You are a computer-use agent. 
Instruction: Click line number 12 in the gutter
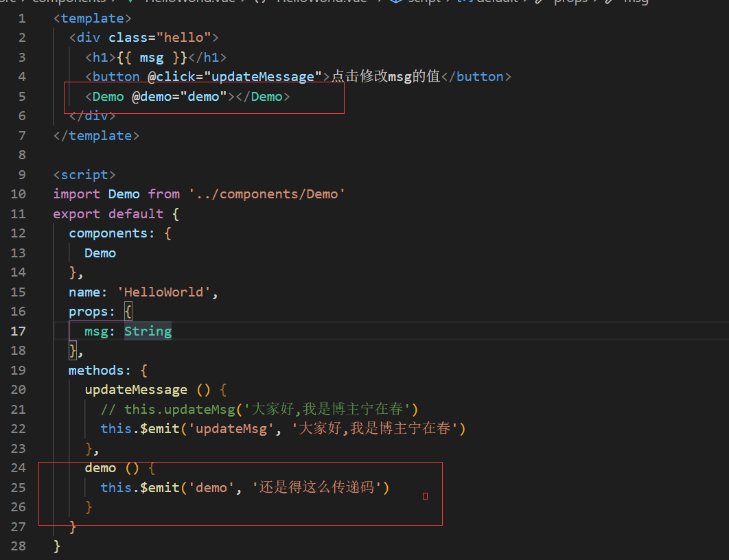point(18,233)
